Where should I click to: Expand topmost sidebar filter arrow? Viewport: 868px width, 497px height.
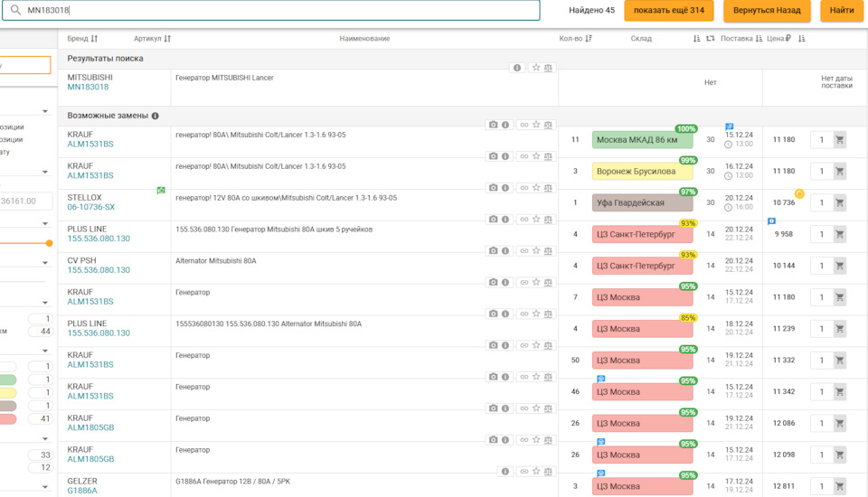45,111
